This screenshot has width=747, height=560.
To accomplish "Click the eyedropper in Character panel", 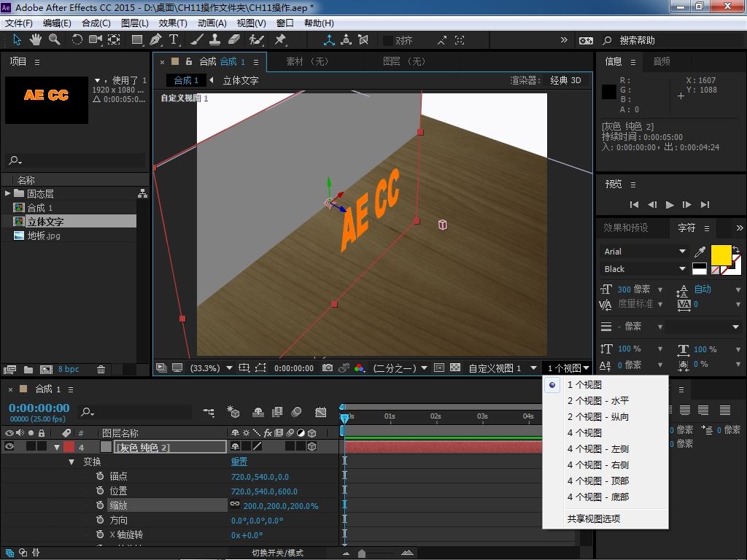I will pos(700,252).
